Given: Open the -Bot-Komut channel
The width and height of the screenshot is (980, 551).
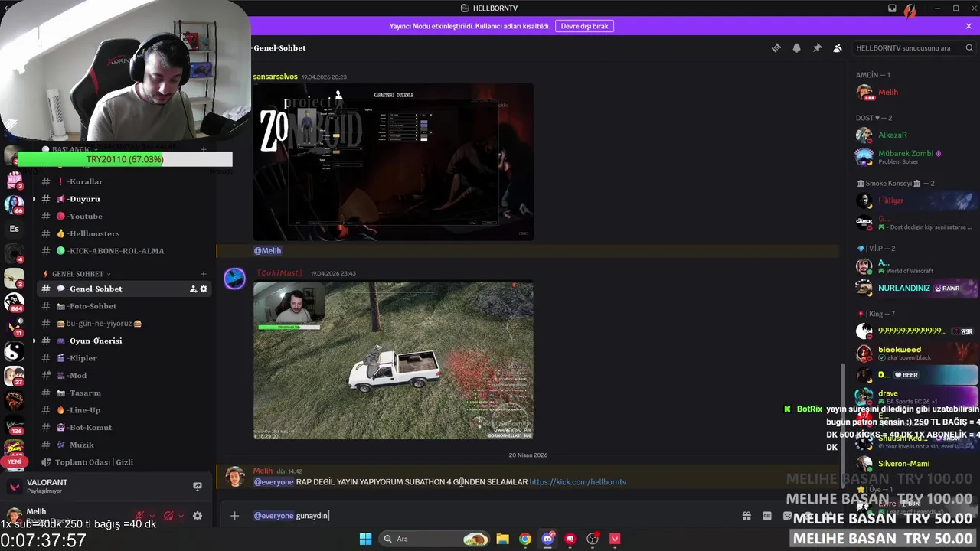Looking at the screenshot, I should tap(124, 428).
